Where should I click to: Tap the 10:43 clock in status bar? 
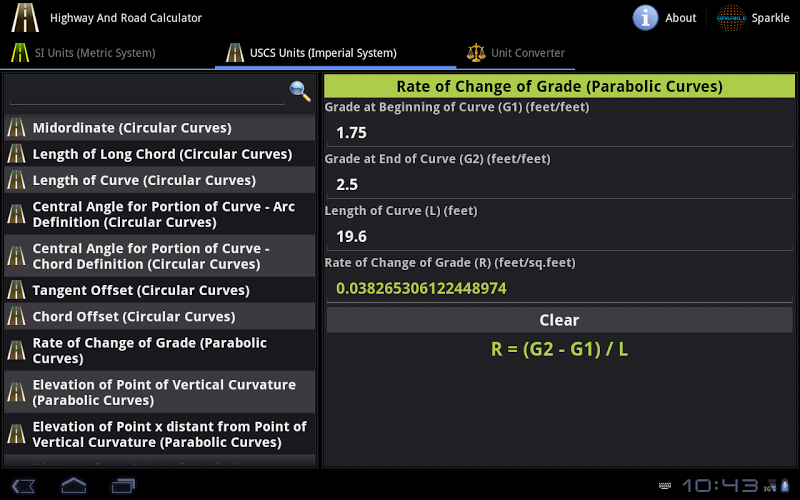pyautogui.click(x=720, y=486)
